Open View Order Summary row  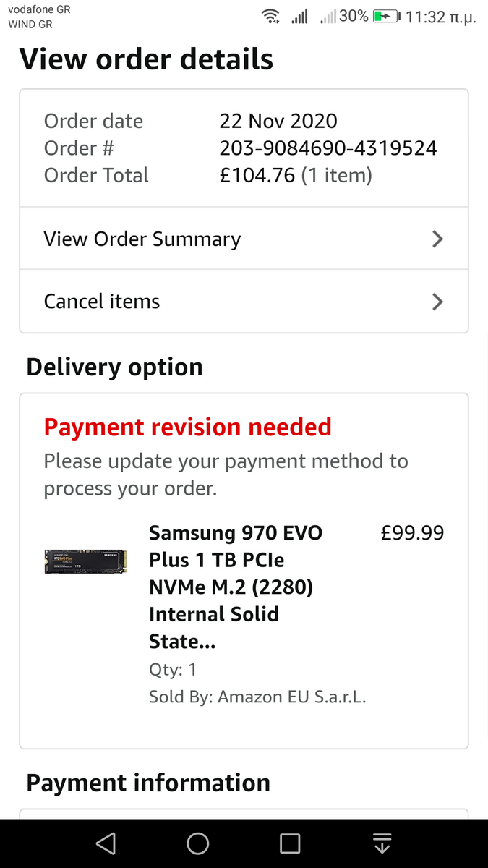[x=142, y=239]
